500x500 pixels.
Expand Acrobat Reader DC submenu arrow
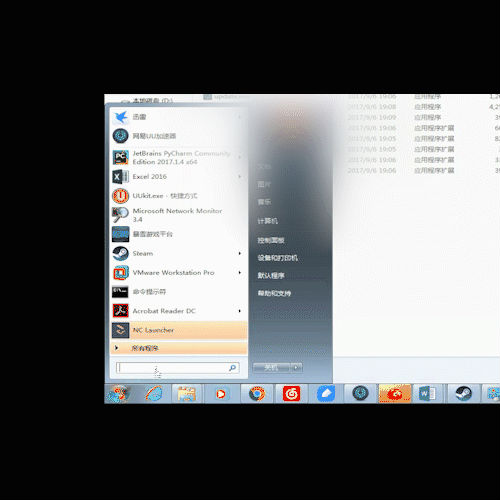(x=240, y=311)
